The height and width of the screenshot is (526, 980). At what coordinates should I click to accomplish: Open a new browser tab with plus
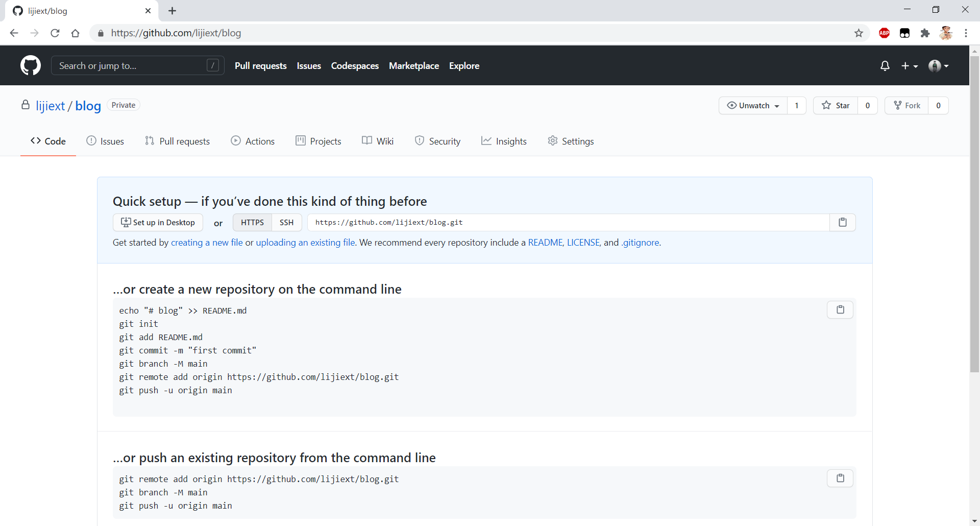(172, 11)
